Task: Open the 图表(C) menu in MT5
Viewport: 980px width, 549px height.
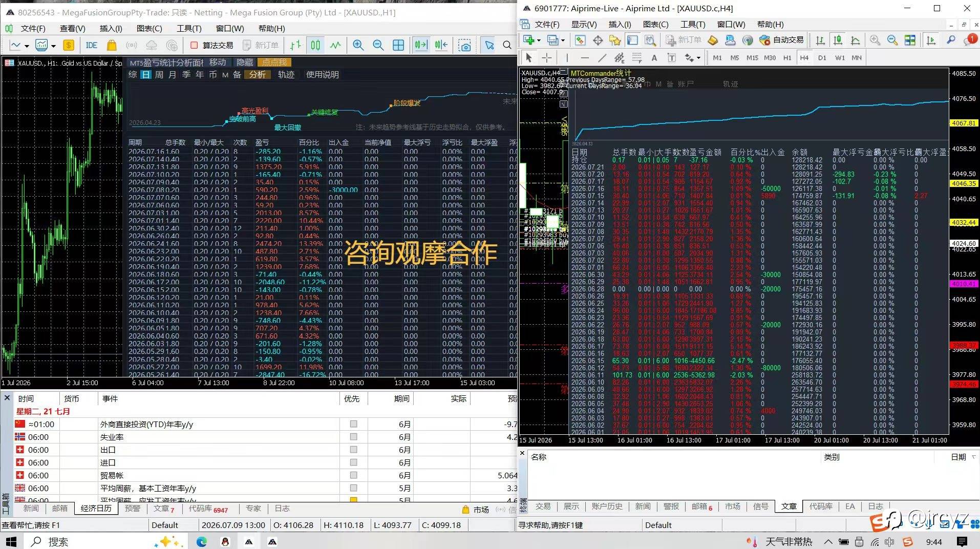Action: pos(149,28)
